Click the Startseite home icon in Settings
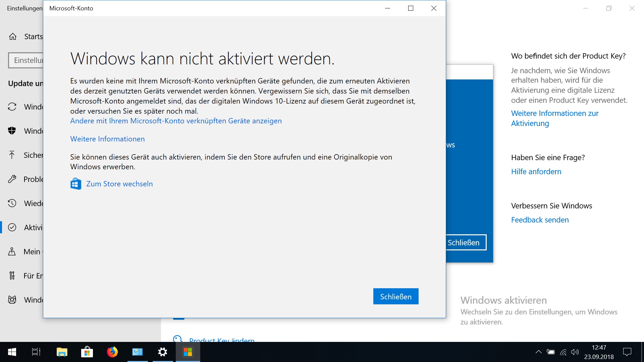644x362 pixels. (x=13, y=37)
